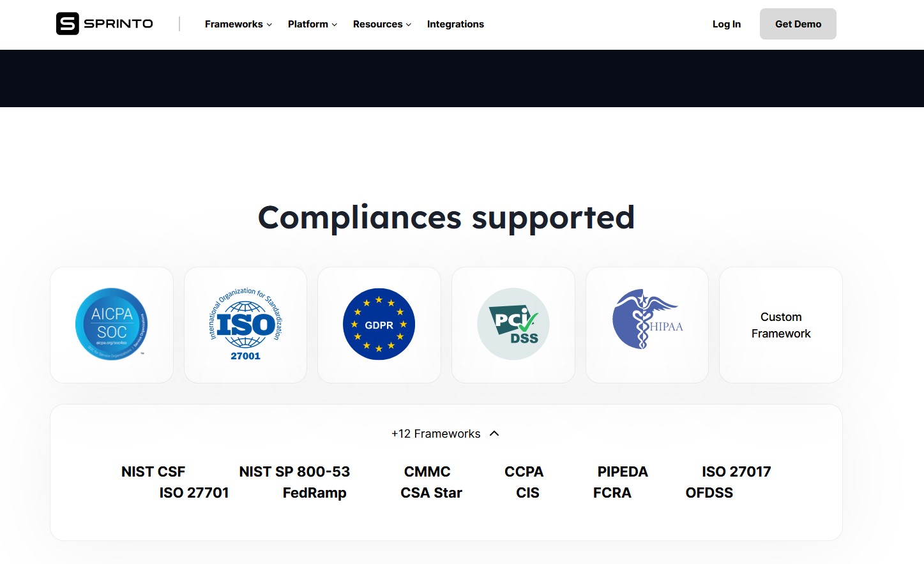
Task: Select the GDPR badge card
Action: [379, 325]
